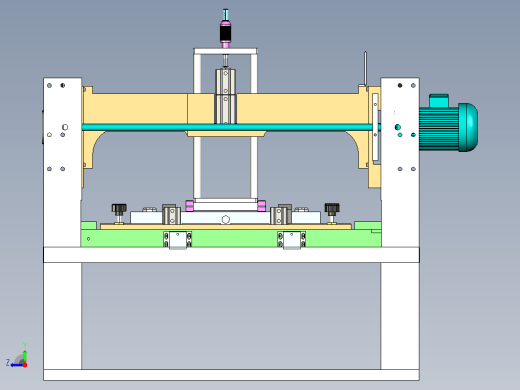Pick the right black clamping knob
Viewport: 520px width, 390px height.
[x=332, y=209]
